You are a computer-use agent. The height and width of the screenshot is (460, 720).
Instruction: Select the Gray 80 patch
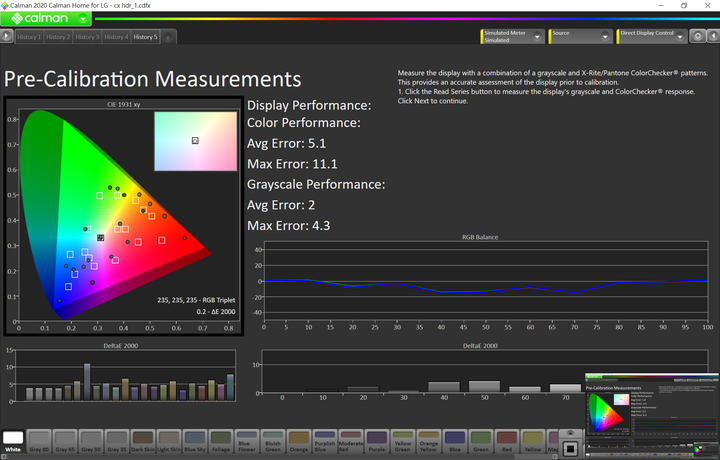coord(39,442)
